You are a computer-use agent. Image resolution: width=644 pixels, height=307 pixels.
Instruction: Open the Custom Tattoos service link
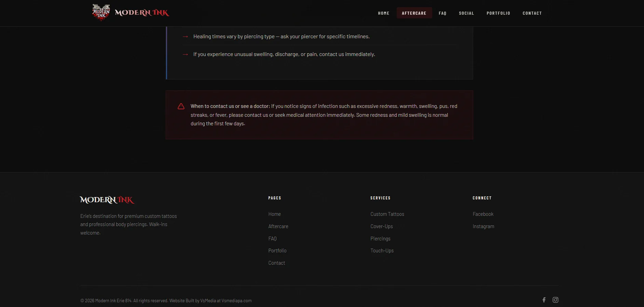tap(387, 214)
